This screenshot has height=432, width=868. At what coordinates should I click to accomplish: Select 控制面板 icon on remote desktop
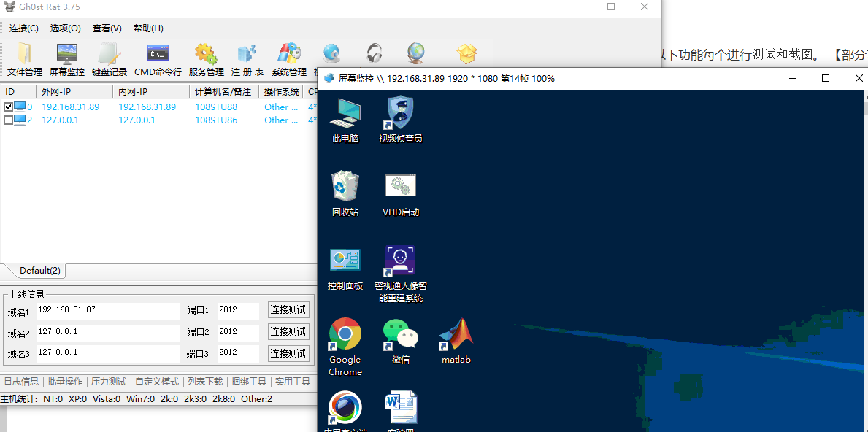click(x=345, y=269)
